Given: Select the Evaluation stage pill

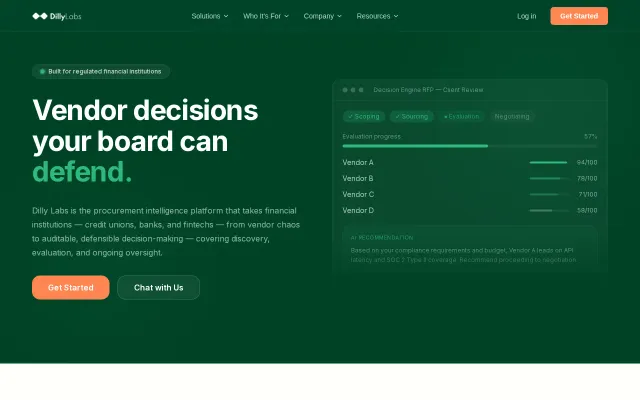Looking at the screenshot, I should pyautogui.click(x=462, y=116).
